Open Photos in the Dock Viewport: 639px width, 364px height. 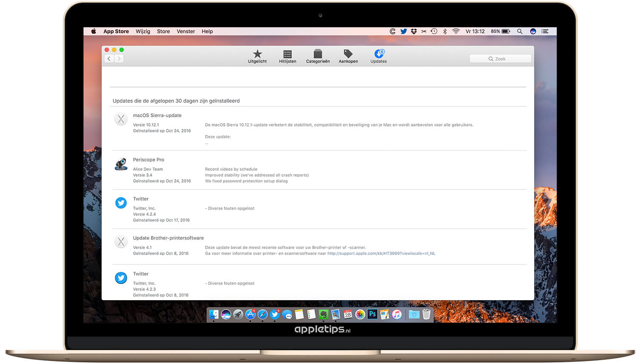tap(360, 314)
